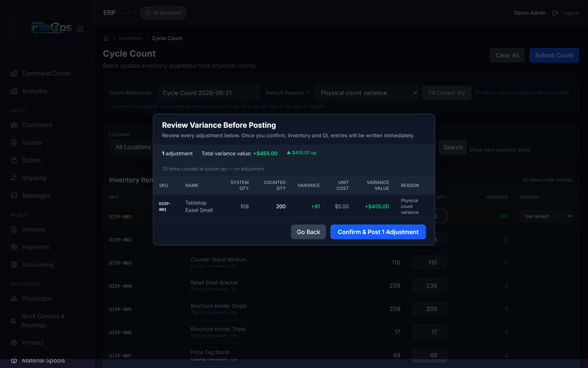Screen dimensions: 588x368
Task: Open Accounting in sidebar
Action: [38, 265]
